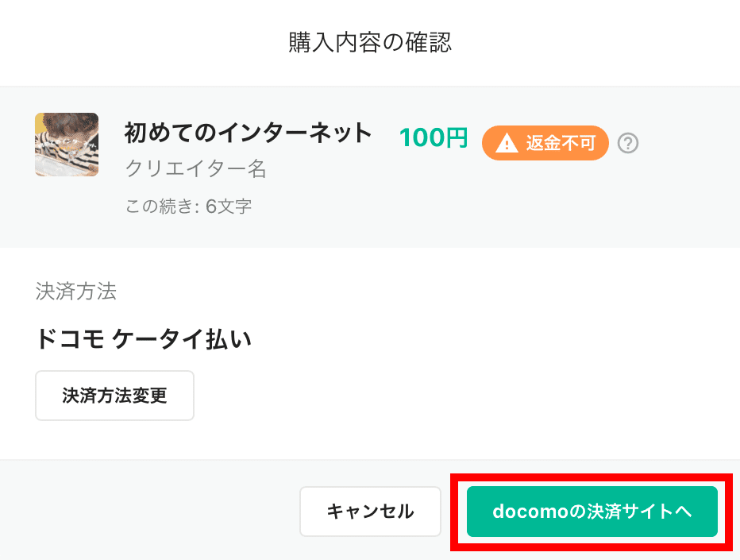Open the article thumbnail image
The height and width of the screenshot is (560, 740).
click(x=67, y=145)
